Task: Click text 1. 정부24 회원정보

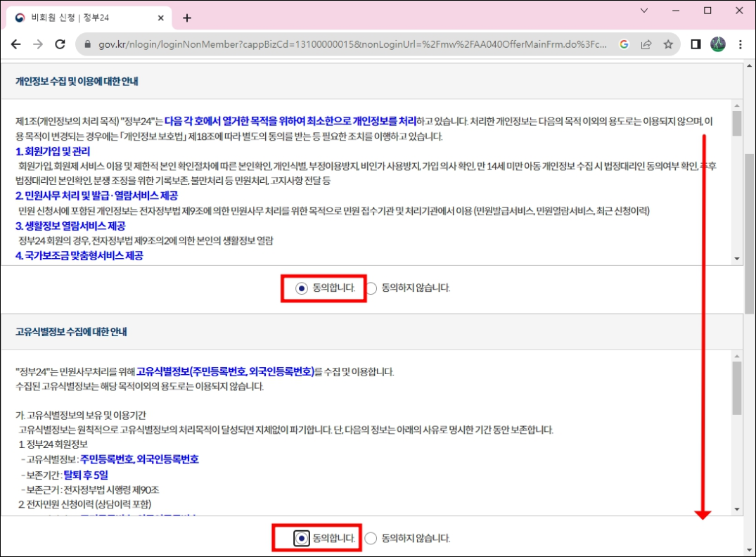Action: click(x=53, y=444)
